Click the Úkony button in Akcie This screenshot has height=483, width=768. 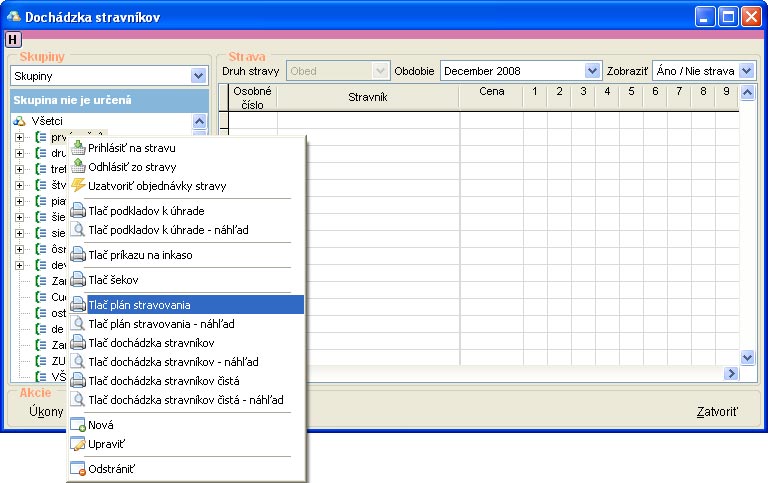pyautogui.click(x=46, y=411)
